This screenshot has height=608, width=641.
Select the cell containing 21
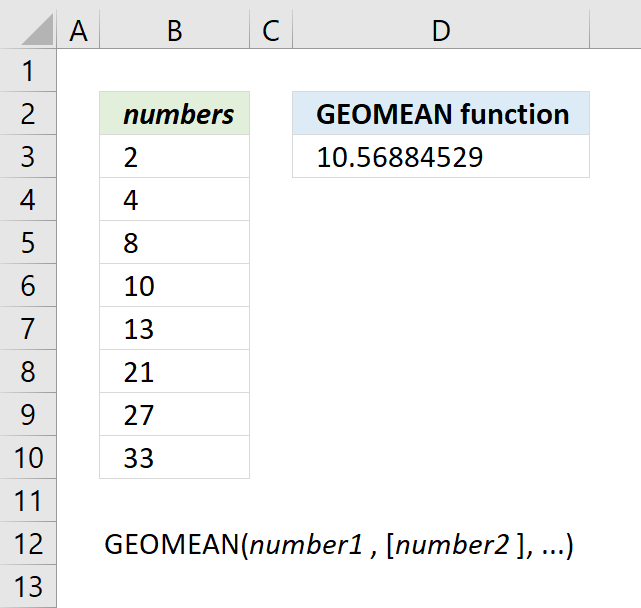pyautogui.click(x=175, y=371)
